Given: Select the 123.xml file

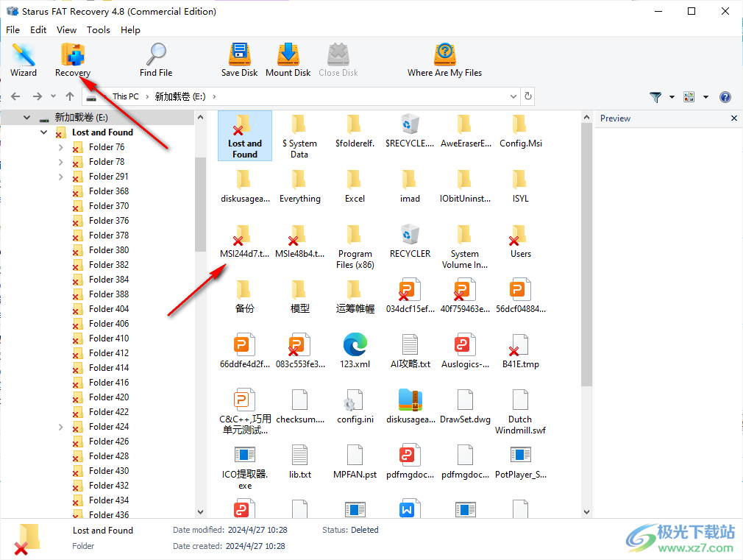Looking at the screenshot, I should point(355,350).
